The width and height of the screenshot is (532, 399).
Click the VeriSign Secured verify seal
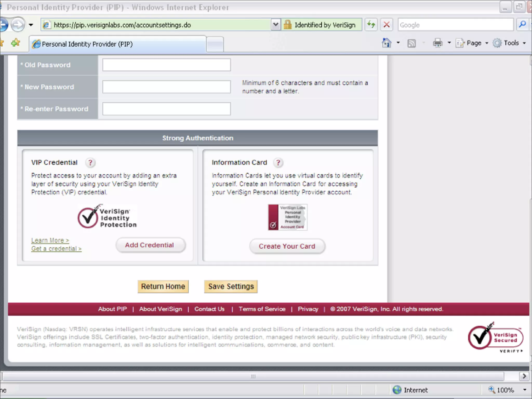[496, 337]
